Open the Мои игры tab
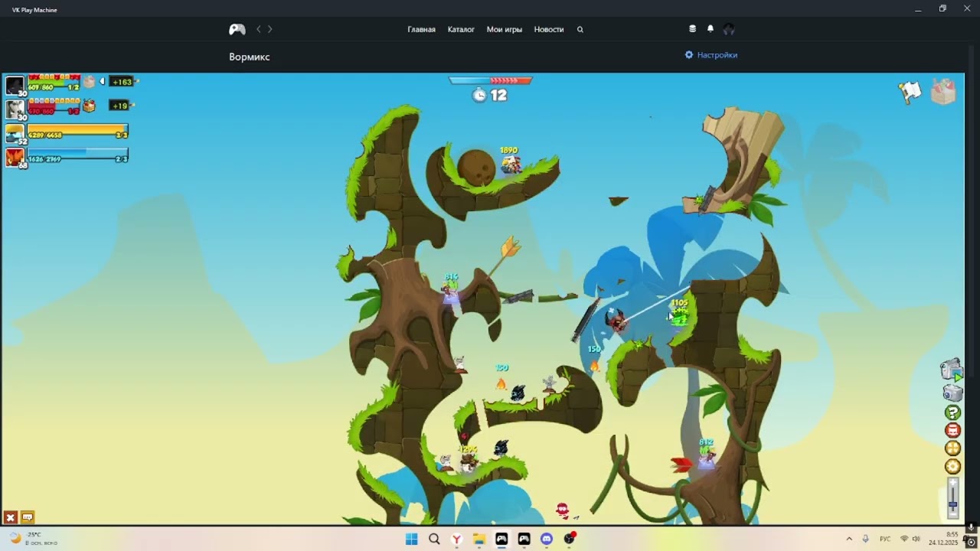Screen dimensions: 980x551 click(505, 29)
